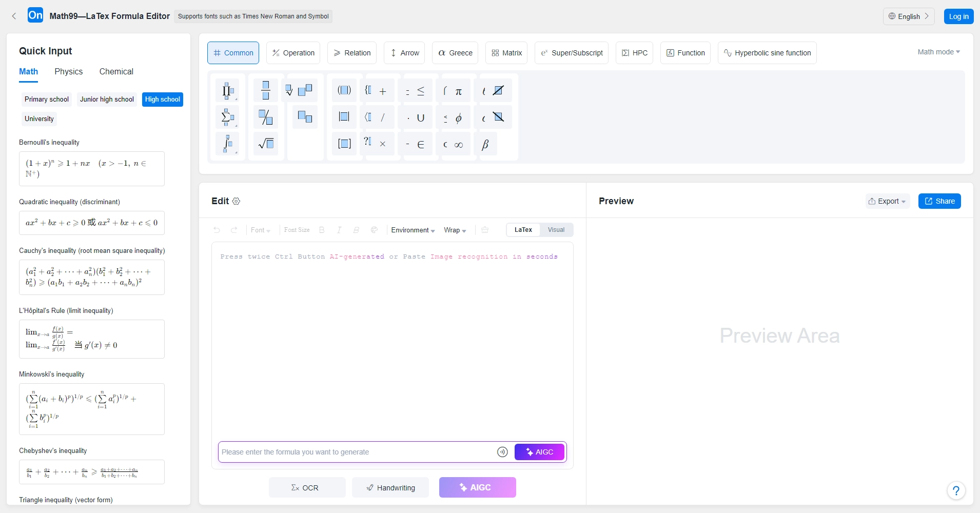Open the Super/Subscript tab

click(572, 53)
